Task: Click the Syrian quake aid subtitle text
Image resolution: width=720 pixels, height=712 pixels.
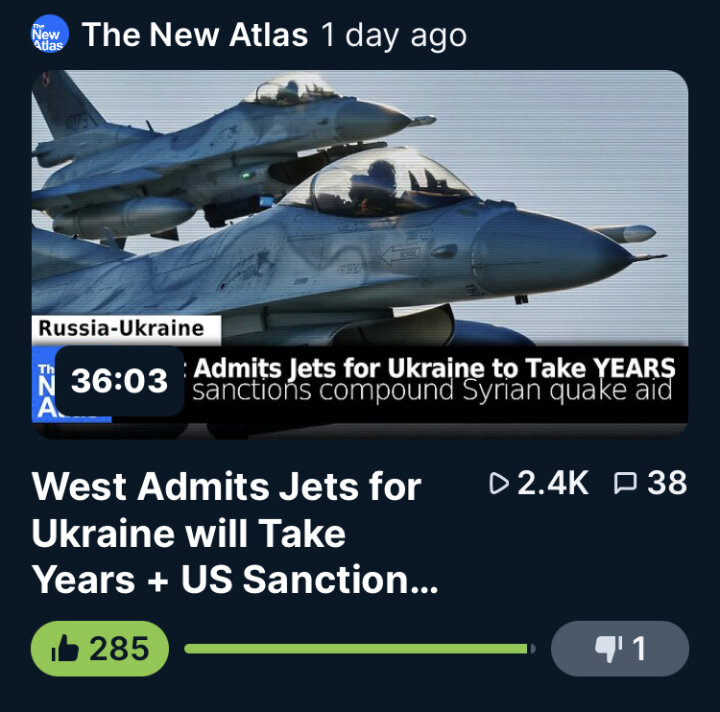Action: coord(432,390)
